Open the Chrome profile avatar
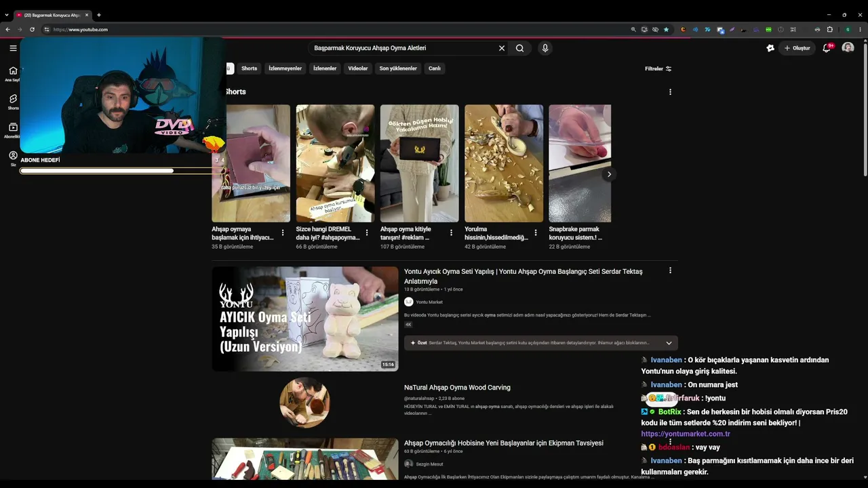This screenshot has width=868, height=488. pos(847,30)
